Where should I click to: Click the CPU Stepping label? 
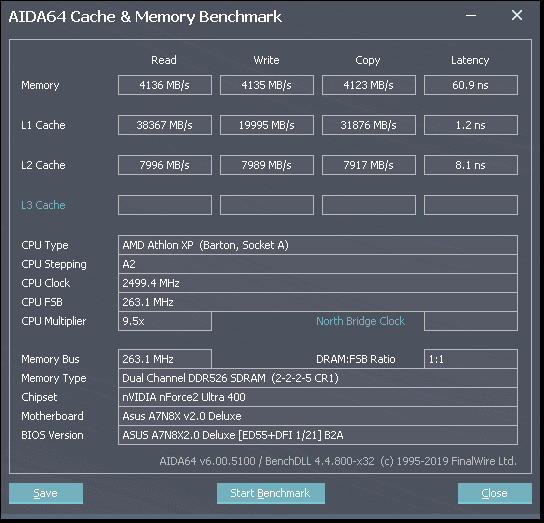[54, 264]
